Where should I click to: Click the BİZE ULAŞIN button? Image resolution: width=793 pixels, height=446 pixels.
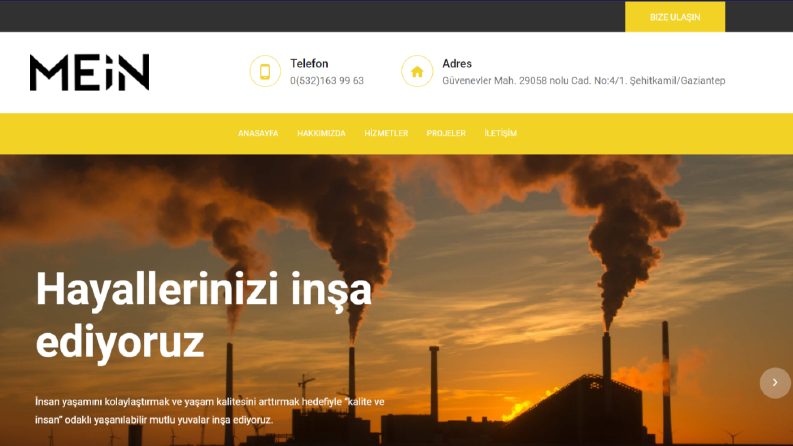coord(675,17)
